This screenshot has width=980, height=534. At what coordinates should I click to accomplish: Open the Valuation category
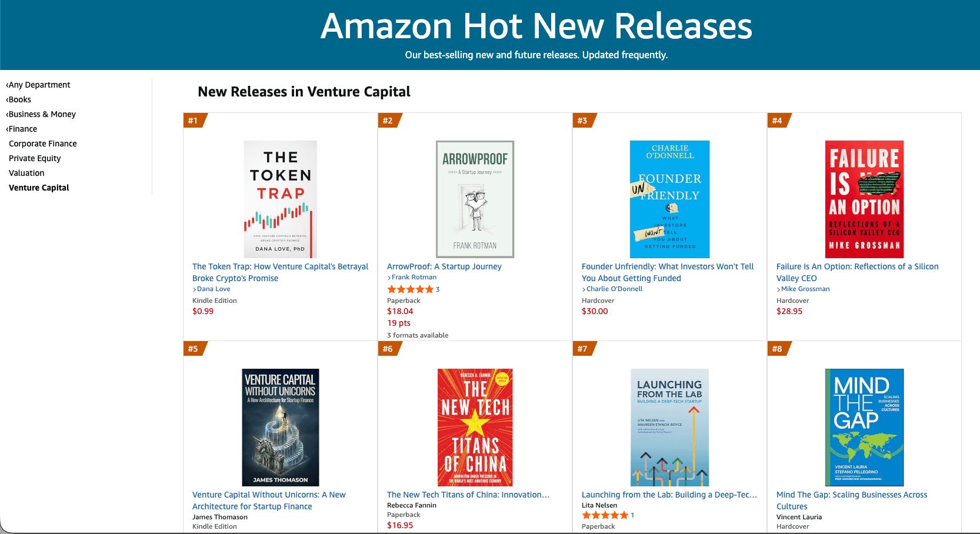[26, 172]
